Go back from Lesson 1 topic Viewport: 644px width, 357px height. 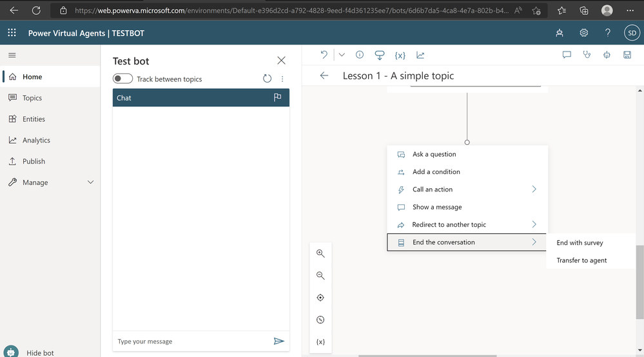pyautogui.click(x=324, y=75)
